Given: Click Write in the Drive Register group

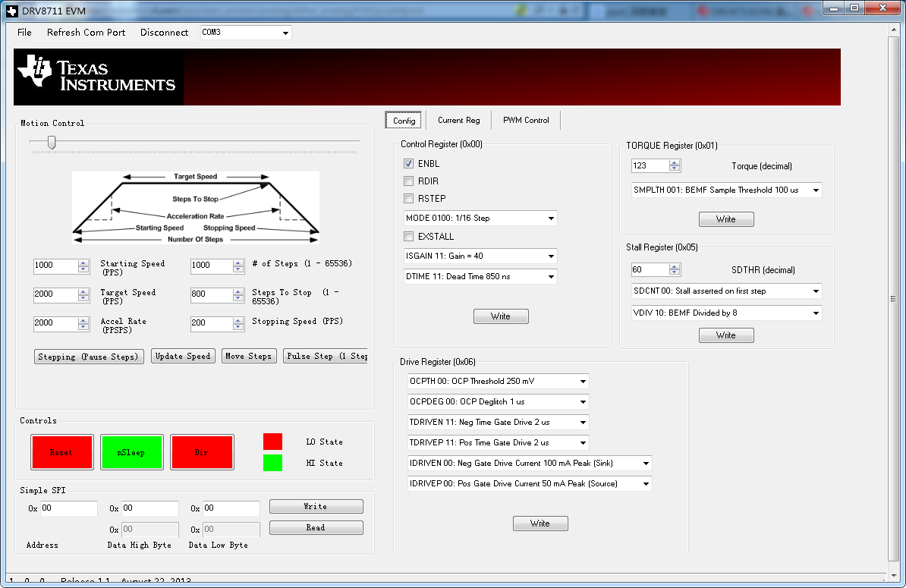Looking at the screenshot, I should (540, 524).
